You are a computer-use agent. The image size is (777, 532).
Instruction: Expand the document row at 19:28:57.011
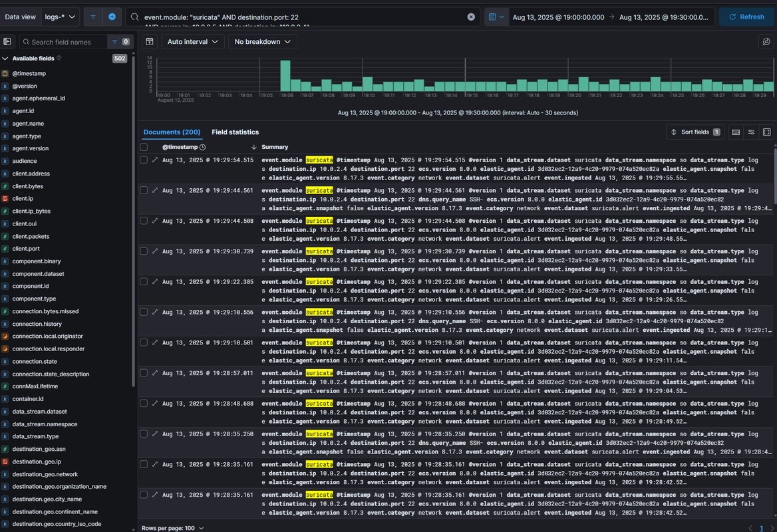pos(155,373)
